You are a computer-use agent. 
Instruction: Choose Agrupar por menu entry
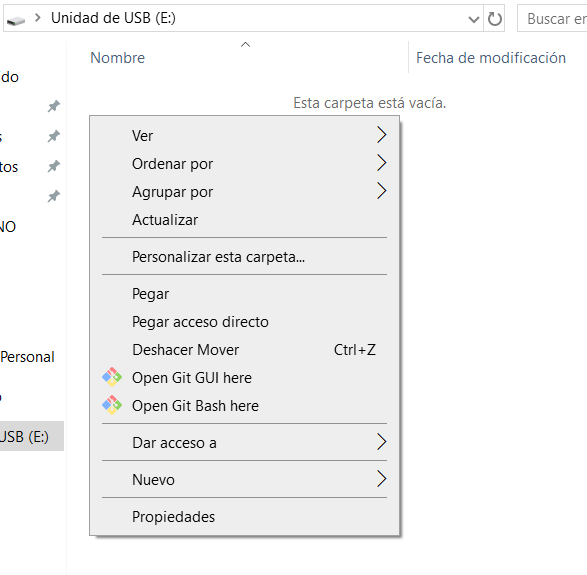click(x=244, y=192)
